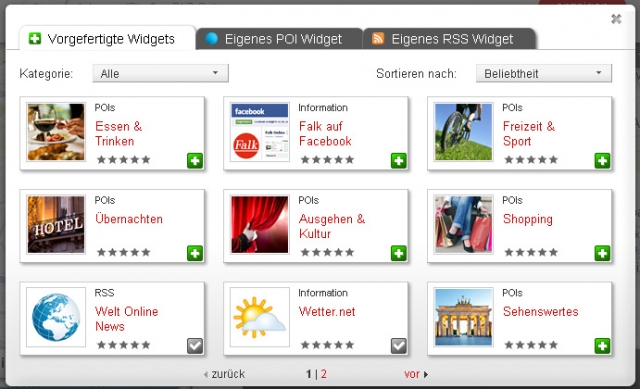
Task: Click the POIs label above Übernachten
Action: (105, 200)
